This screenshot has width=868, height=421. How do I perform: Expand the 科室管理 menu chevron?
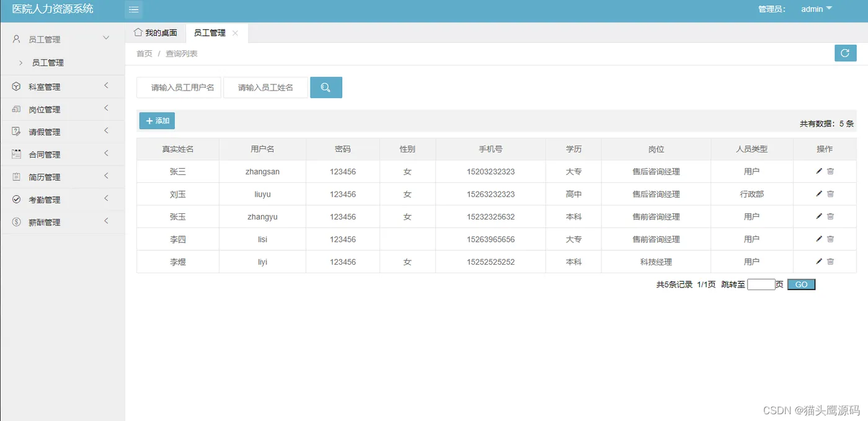[106, 86]
